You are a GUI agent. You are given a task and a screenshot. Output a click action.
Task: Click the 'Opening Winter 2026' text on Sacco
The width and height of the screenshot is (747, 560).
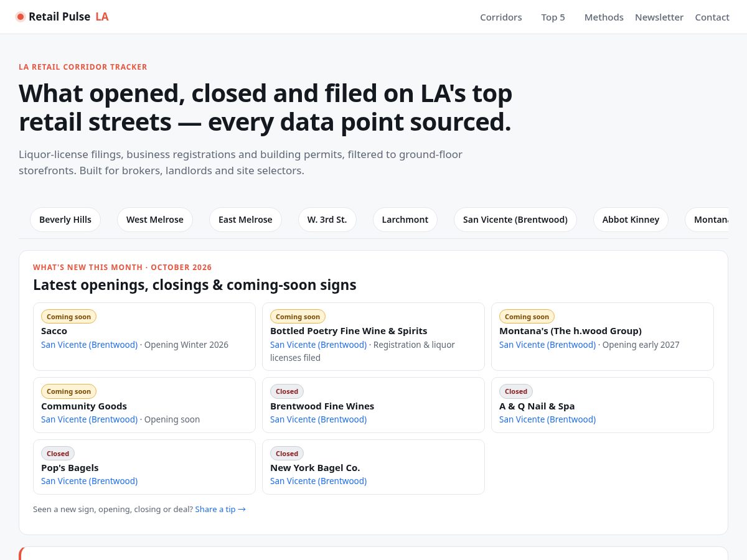(x=186, y=345)
